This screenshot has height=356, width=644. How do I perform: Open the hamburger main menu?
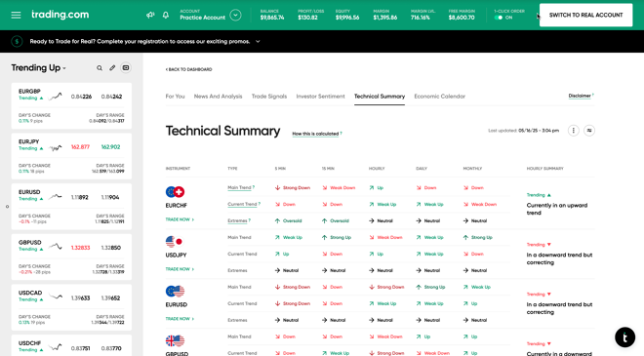tap(16, 16)
